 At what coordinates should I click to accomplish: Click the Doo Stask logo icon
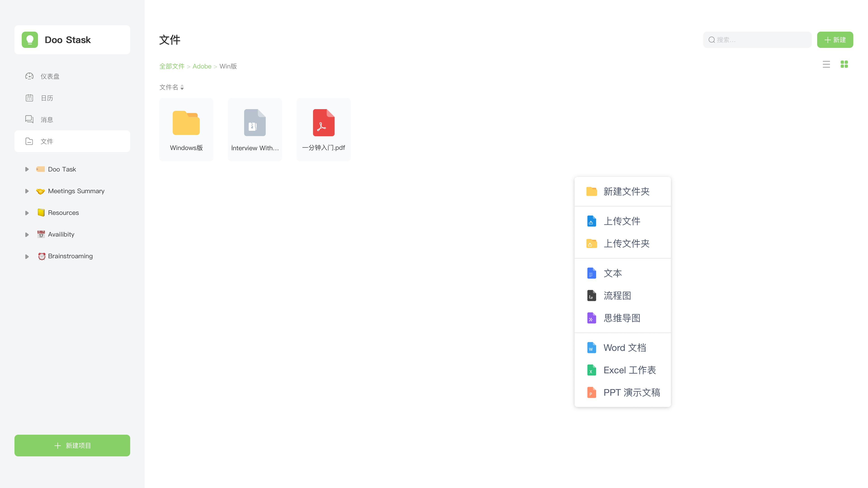click(x=30, y=40)
